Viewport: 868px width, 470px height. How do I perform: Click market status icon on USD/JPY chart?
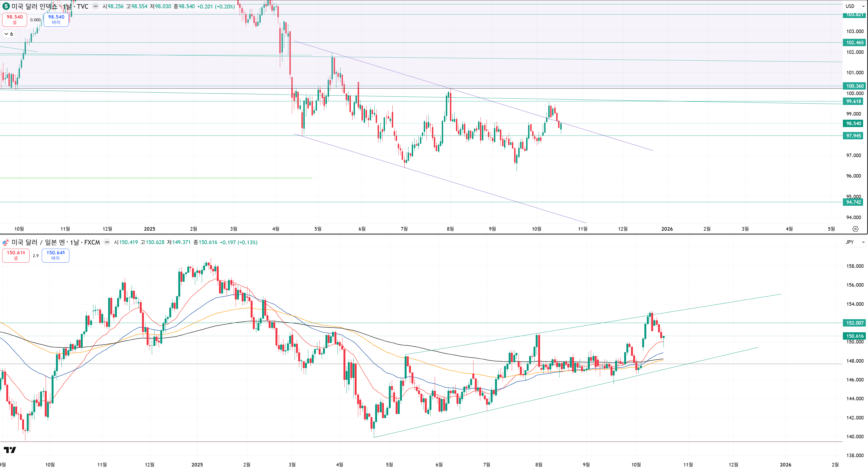(x=107, y=242)
